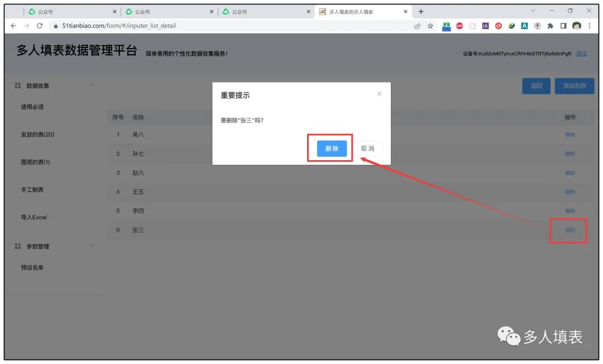Click the name cell 张三
603x364 pixels.
pos(138,230)
